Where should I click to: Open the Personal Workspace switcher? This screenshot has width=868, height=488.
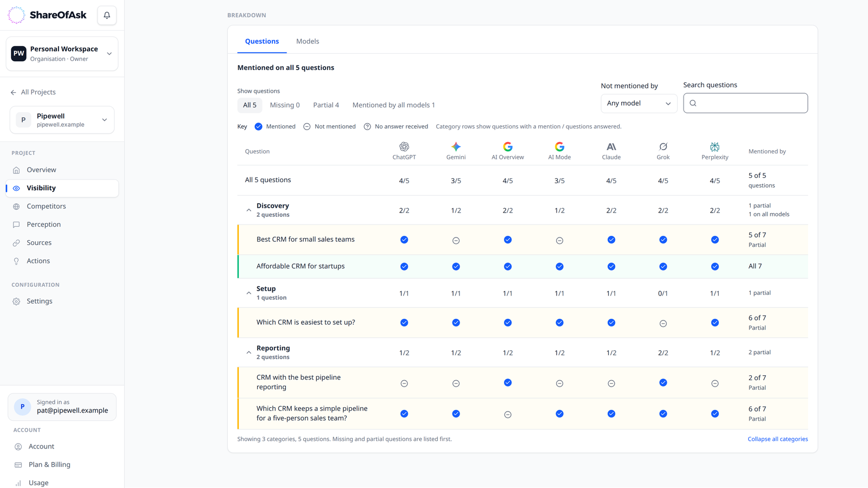pos(62,54)
